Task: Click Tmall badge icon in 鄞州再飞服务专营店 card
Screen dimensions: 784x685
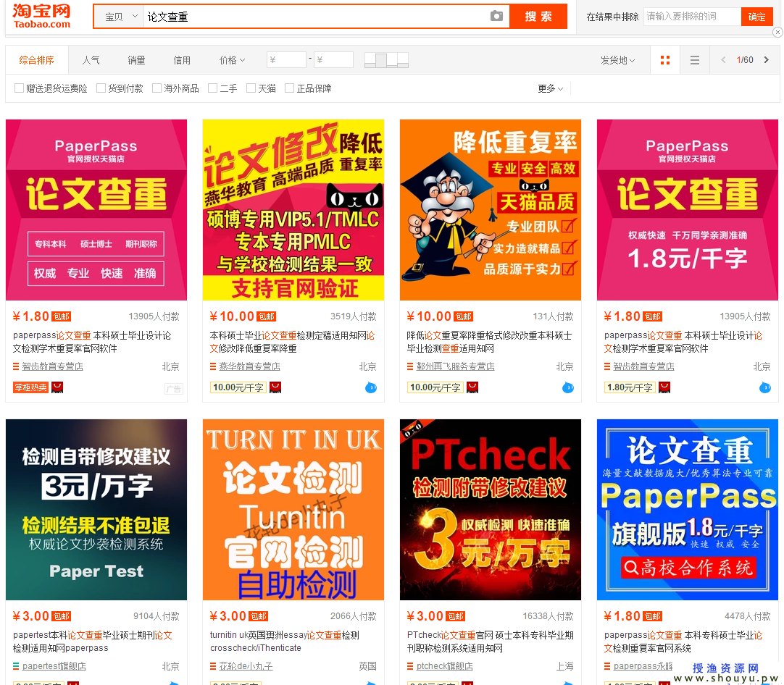Action: [x=472, y=387]
